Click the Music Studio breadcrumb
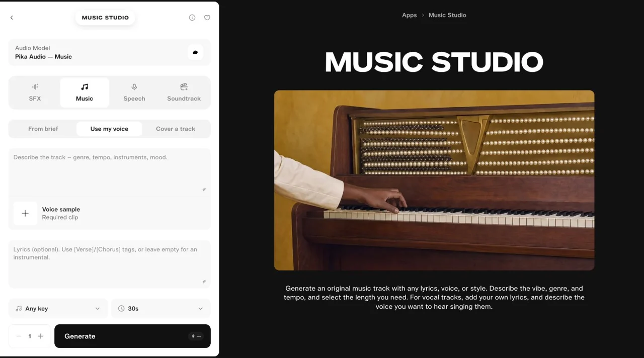Image resolution: width=644 pixels, height=358 pixels. point(447,15)
